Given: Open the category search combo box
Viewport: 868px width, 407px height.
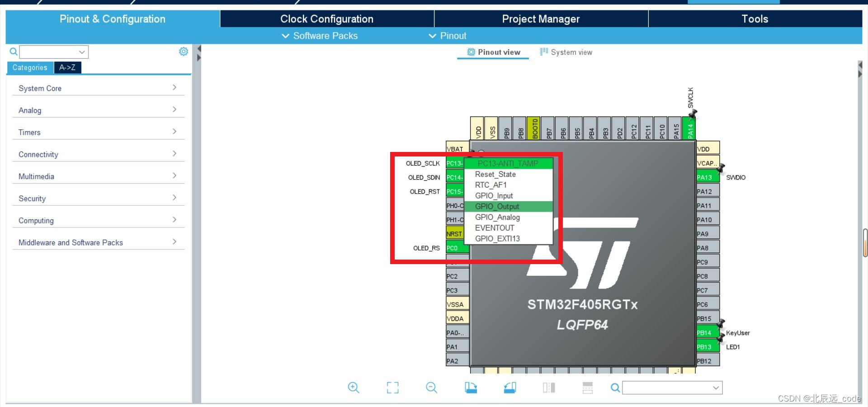Looking at the screenshot, I should (54, 52).
